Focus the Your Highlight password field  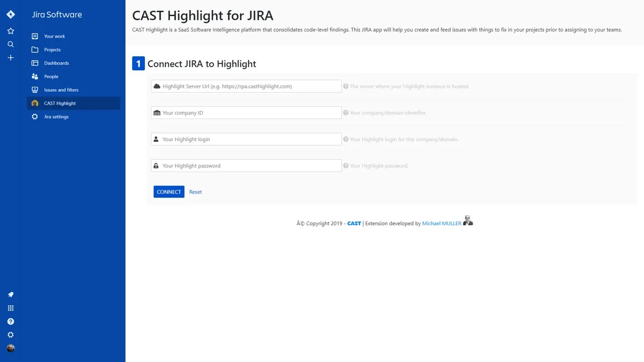(x=246, y=166)
